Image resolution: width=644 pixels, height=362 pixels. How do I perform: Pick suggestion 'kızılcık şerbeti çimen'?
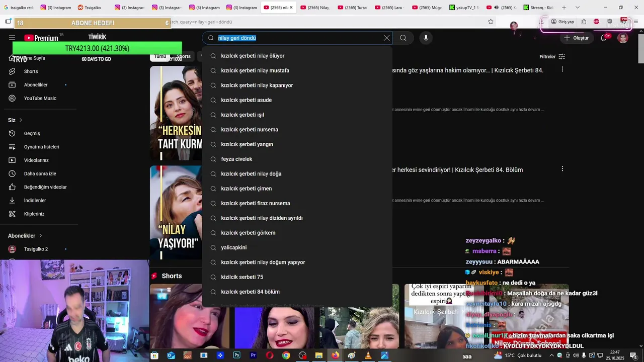click(297, 189)
